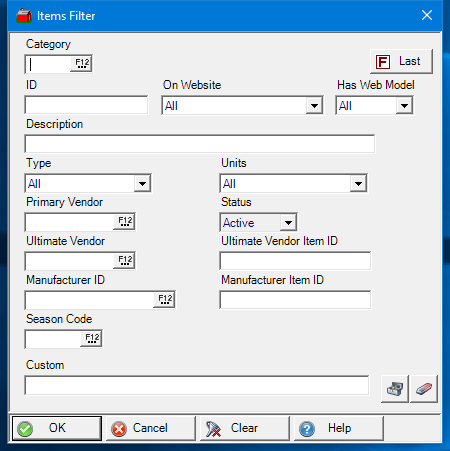Click the toolbox icon beside Custom field

pyautogui.click(x=395, y=389)
